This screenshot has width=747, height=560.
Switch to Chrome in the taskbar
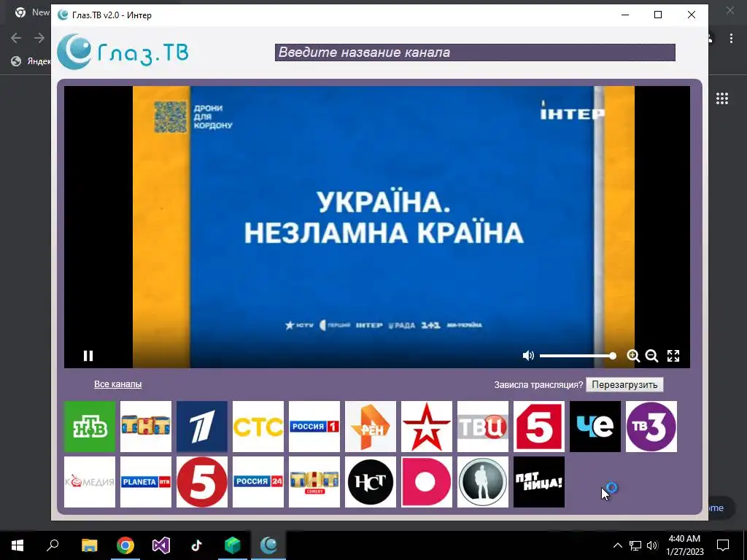tap(125, 545)
